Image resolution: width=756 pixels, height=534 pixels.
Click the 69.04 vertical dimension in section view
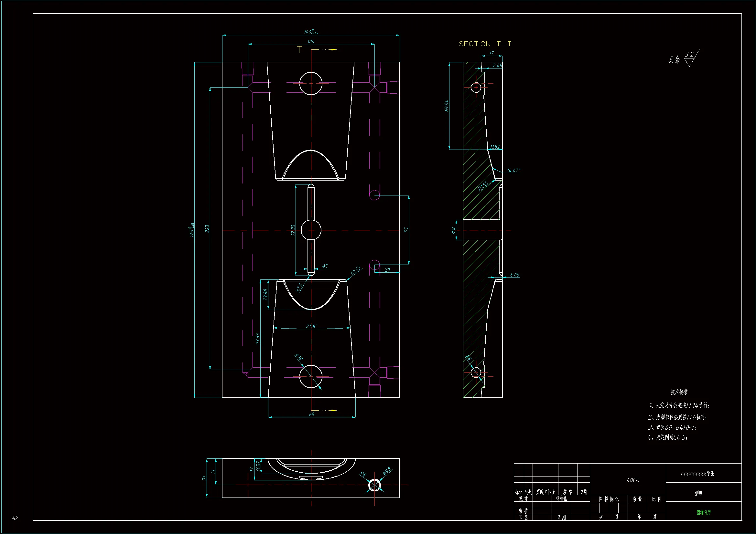(x=447, y=106)
